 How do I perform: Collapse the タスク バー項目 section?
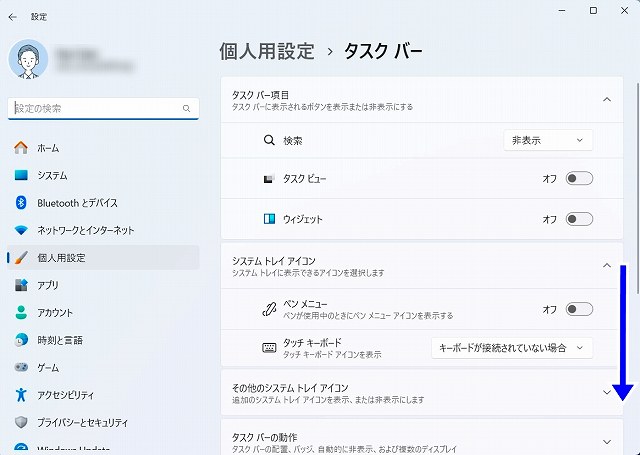click(606, 100)
